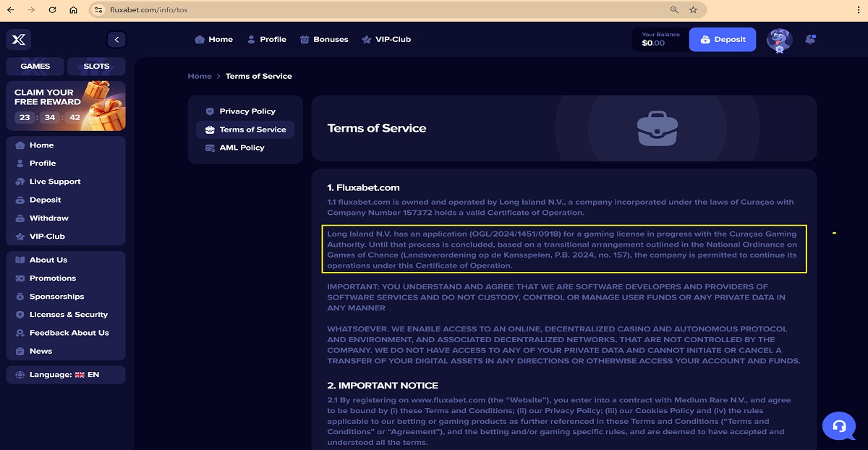The image size is (868, 450).
Task: Open Bonuses from the top navigation
Action: coord(324,40)
